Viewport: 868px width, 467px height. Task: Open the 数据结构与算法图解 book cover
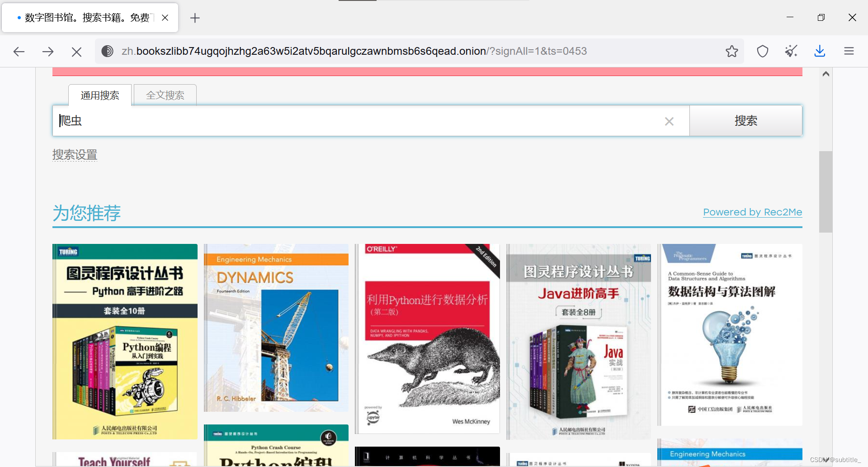click(730, 335)
